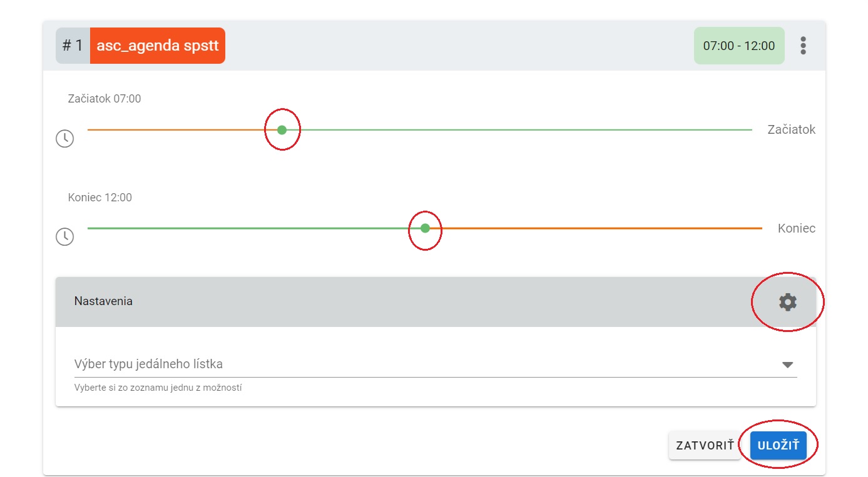Click the 07:00 - 12:00 time badge
This screenshot has height=477, width=868.
(x=738, y=46)
